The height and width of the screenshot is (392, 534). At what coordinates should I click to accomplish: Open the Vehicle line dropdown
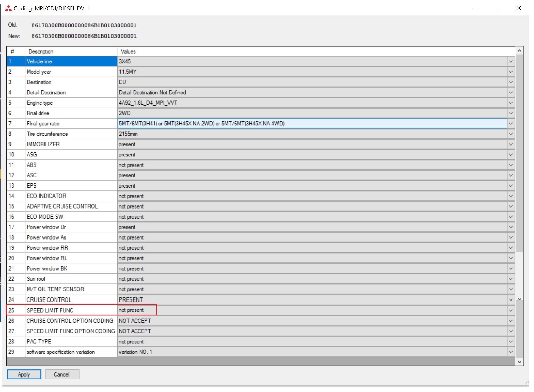(x=510, y=61)
